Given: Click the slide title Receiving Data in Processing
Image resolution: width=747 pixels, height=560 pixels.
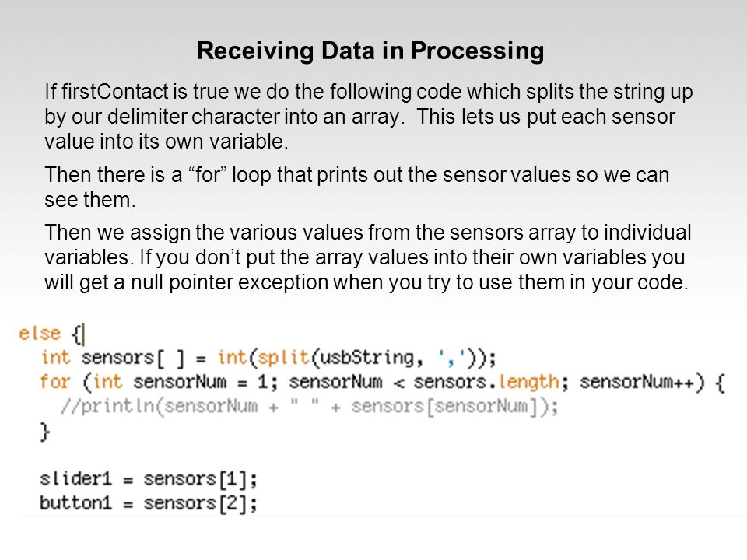Looking at the screenshot, I should 370,51.
